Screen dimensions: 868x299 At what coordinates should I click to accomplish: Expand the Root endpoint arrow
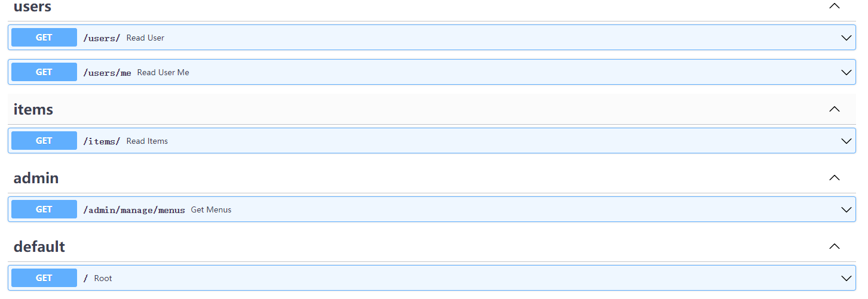(846, 278)
